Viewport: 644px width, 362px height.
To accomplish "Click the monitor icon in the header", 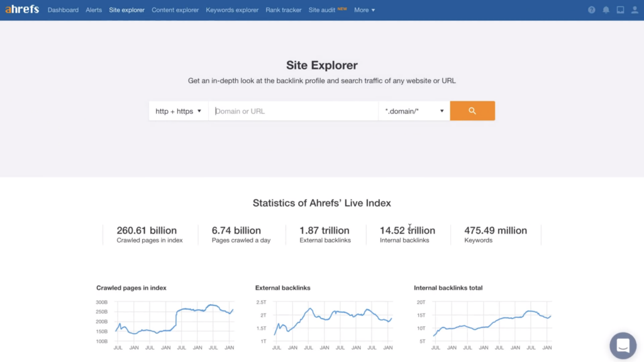I will [620, 10].
